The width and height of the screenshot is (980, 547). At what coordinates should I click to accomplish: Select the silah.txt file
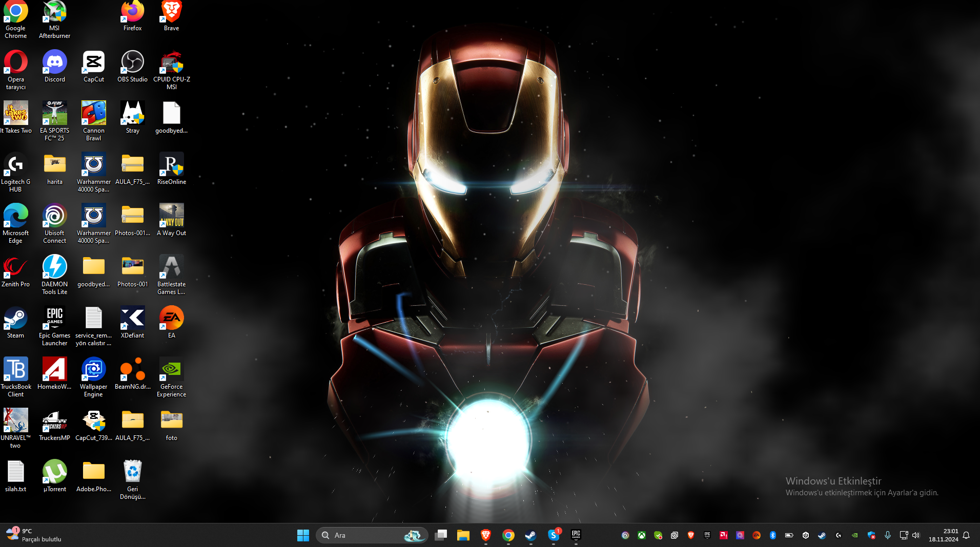(16, 476)
